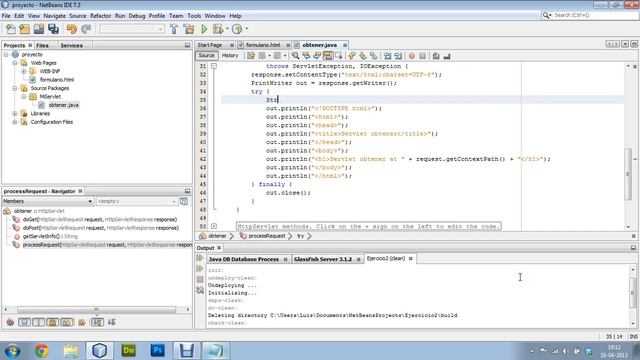The image size is (640, 360).
Task: Click the Previous Bookmark icon
Action: (352, 56)
